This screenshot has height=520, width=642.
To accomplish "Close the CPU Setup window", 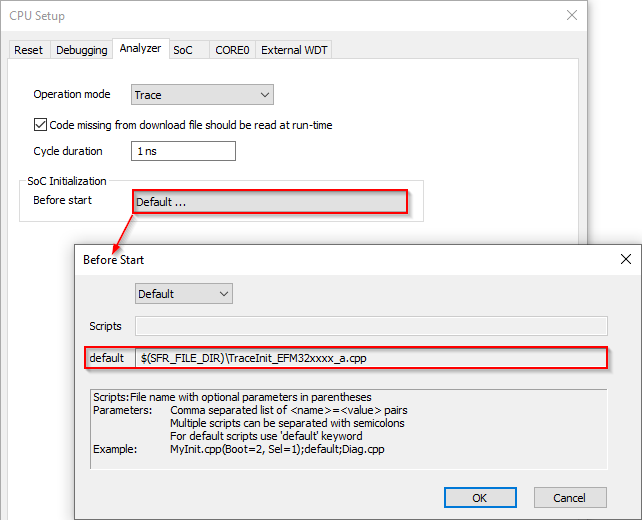I will click(572, 15).
